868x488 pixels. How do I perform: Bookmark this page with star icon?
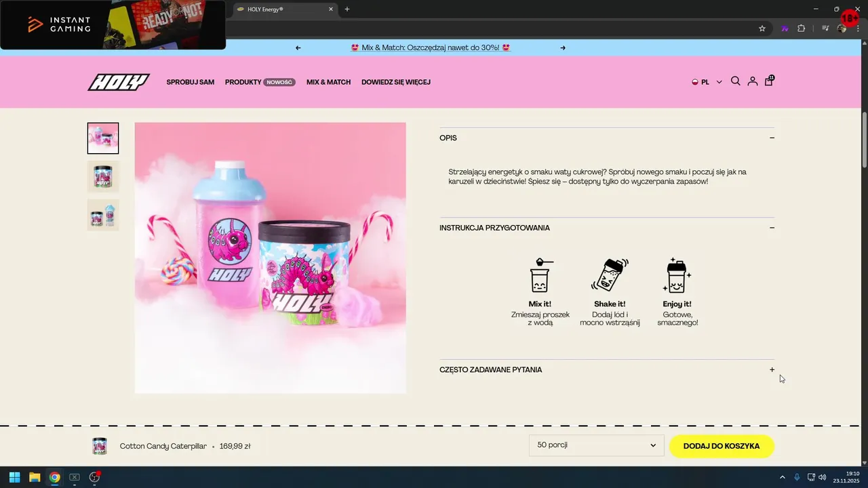[x=762, y=28]
